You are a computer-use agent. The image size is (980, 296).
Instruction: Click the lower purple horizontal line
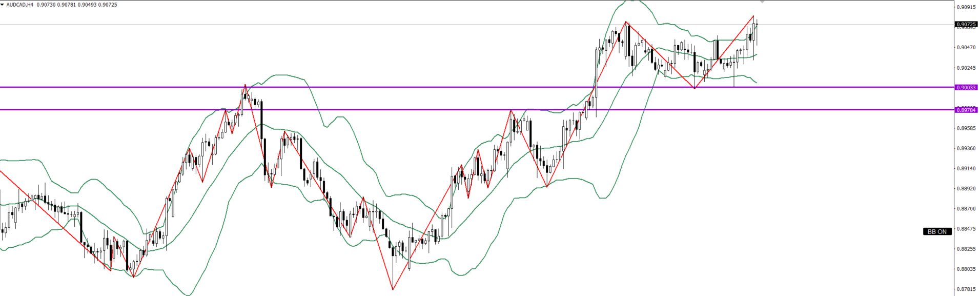[359, 110]
